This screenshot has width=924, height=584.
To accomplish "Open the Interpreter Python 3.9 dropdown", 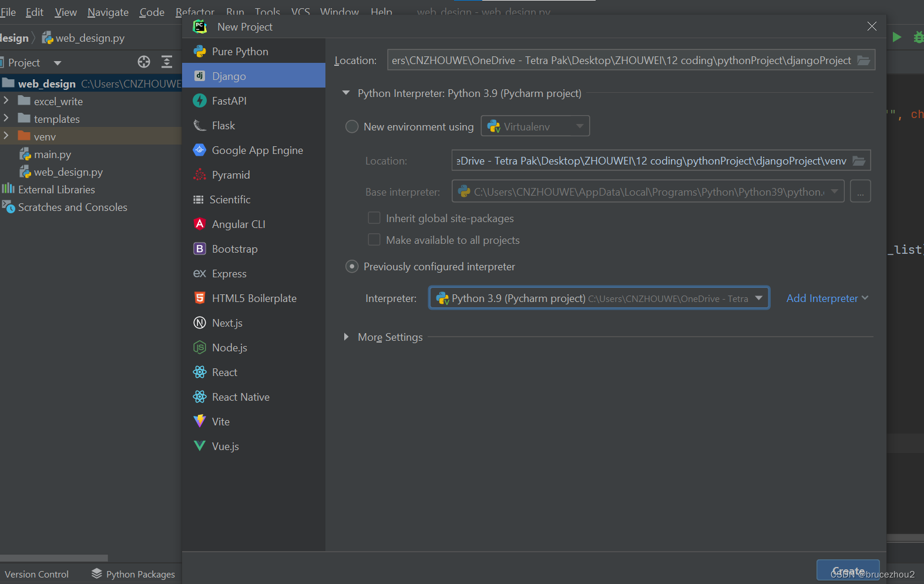I will (x=599, y=298).
